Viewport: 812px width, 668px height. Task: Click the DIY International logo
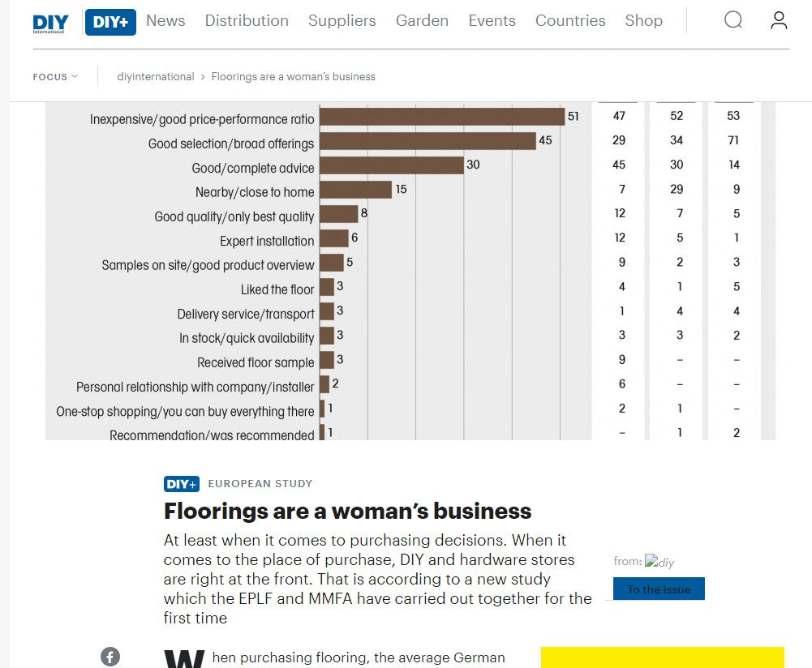pos(50,24)
